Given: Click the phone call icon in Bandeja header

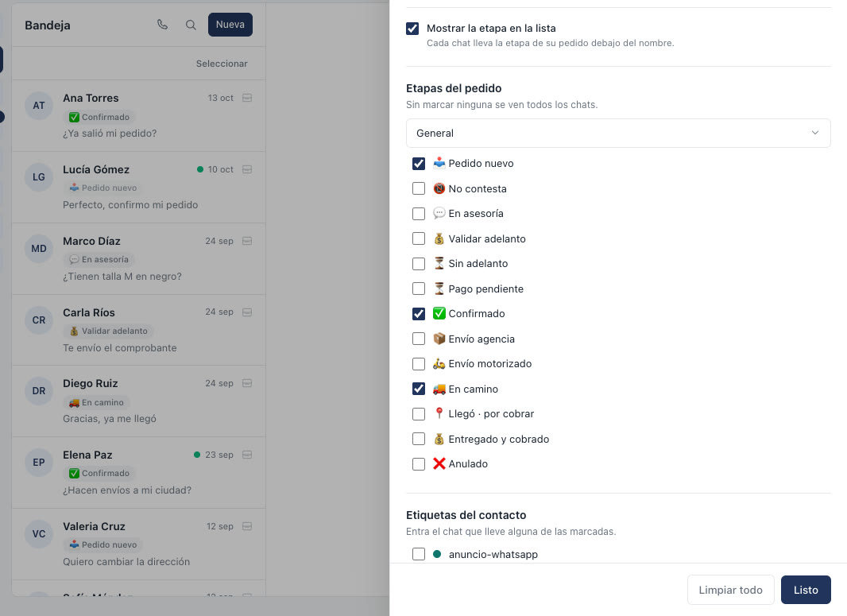Looking at the screenshot, I should click(163, 25).
